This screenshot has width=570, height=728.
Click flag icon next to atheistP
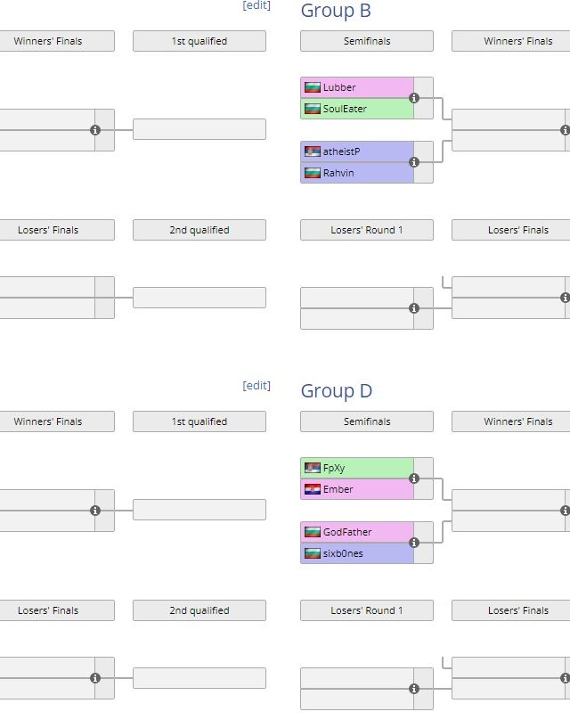pos(313,151)
